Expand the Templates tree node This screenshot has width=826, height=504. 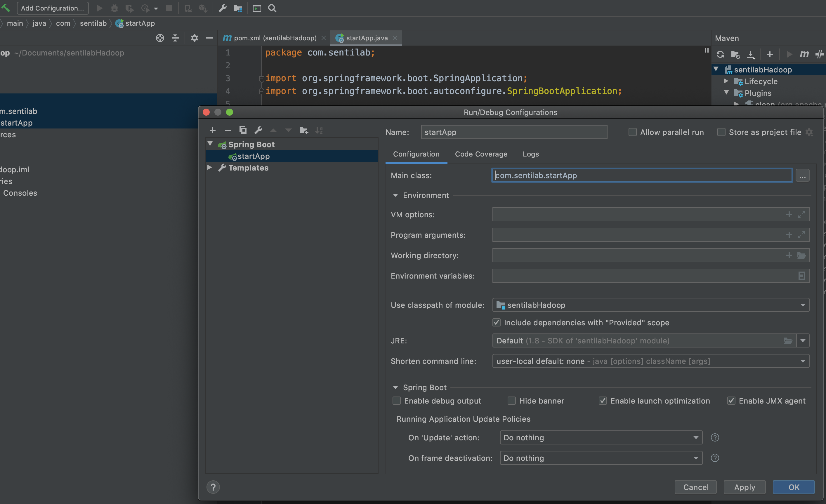pos(209,168)
